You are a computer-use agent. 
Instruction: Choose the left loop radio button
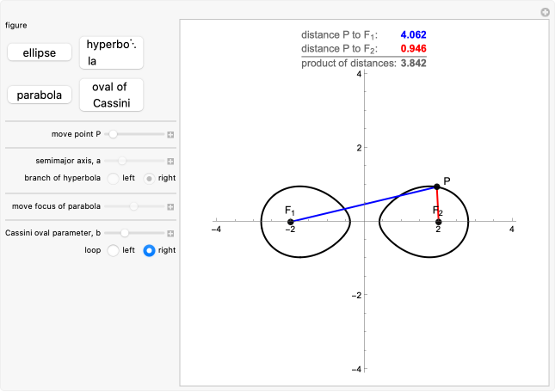(x=113, y=250)
